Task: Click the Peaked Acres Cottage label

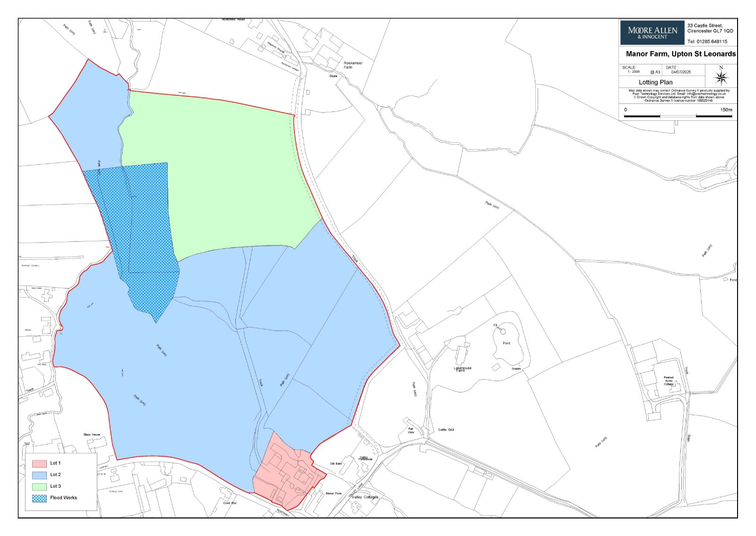Action: (669, 381)
